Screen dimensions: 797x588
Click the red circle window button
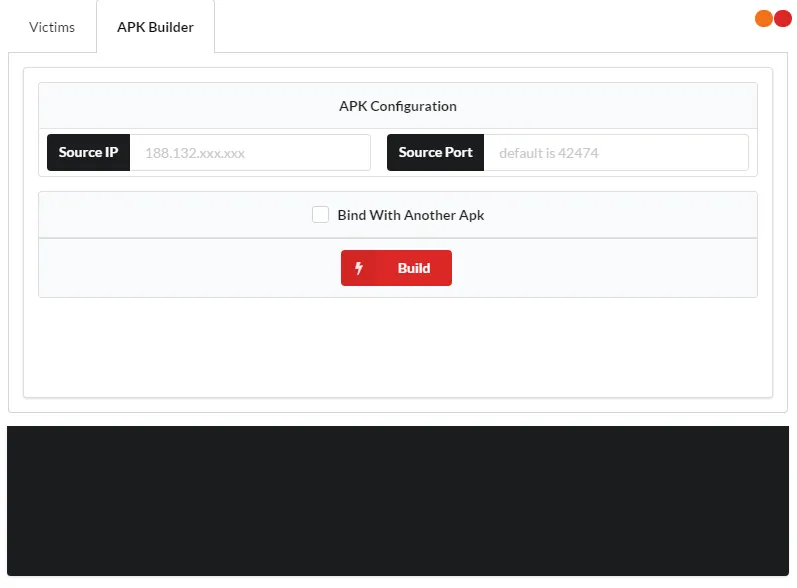coord(782,18)
